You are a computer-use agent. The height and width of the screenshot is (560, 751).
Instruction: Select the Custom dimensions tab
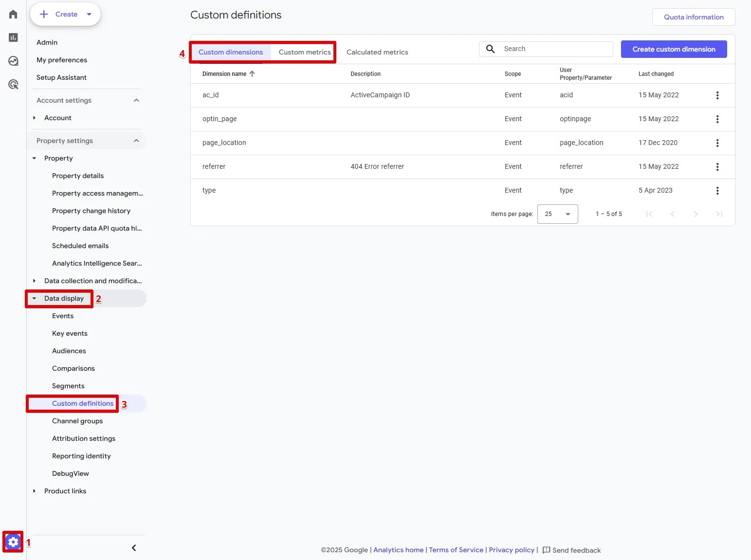[231, 52]
